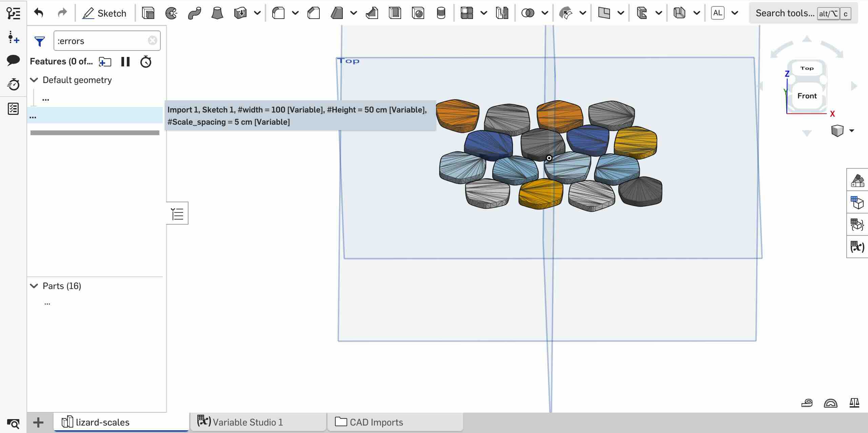This screenshot has height=433, width=868.
Task: Click the Shell tool icon
Action: click(x=395, y=13)
